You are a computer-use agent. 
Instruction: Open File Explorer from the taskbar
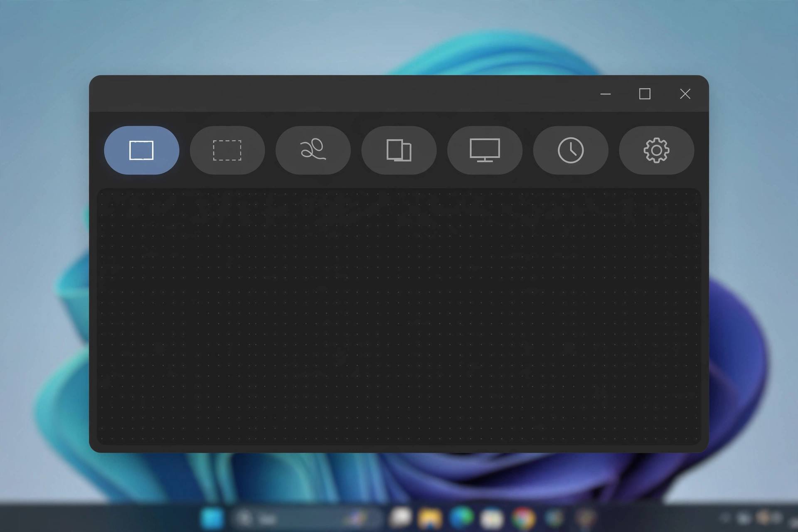point(430,518)
